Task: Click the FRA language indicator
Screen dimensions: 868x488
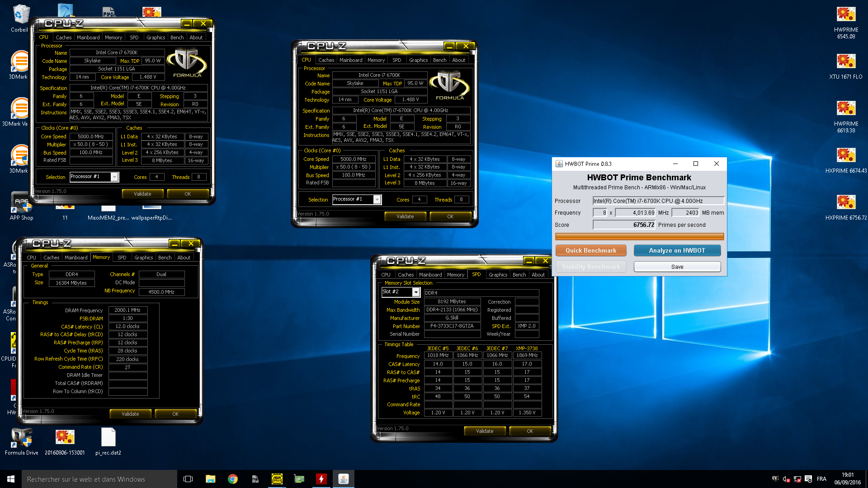Action: point(821,479)
